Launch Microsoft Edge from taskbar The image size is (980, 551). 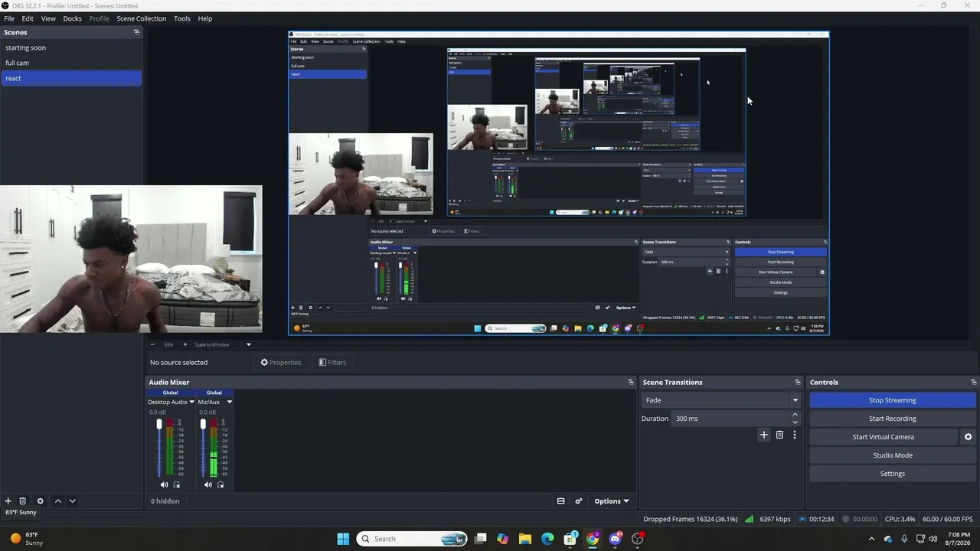tap(547, 539)
